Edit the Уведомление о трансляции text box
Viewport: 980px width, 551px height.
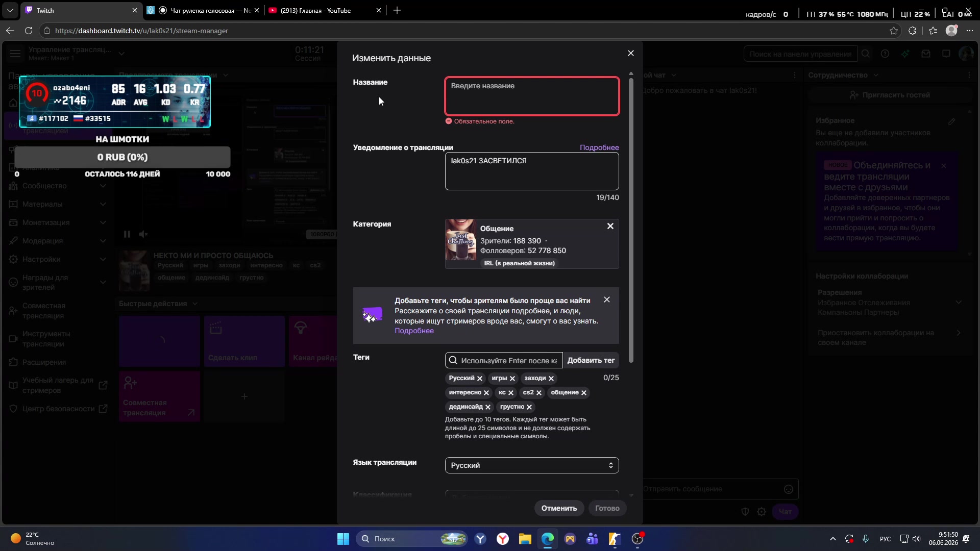(x=532, y=171)
